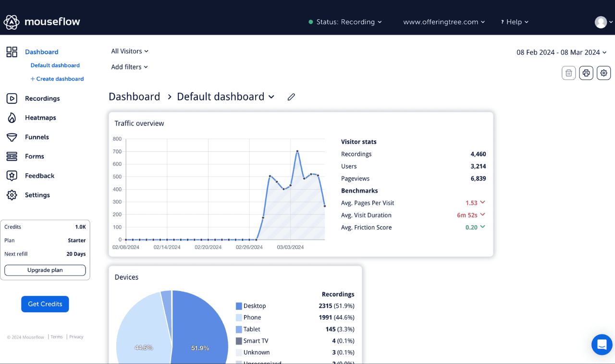This screenshot has width=615, height=364.
Task: Click the pencil icon to rename the dashboard
Action: 291,97
